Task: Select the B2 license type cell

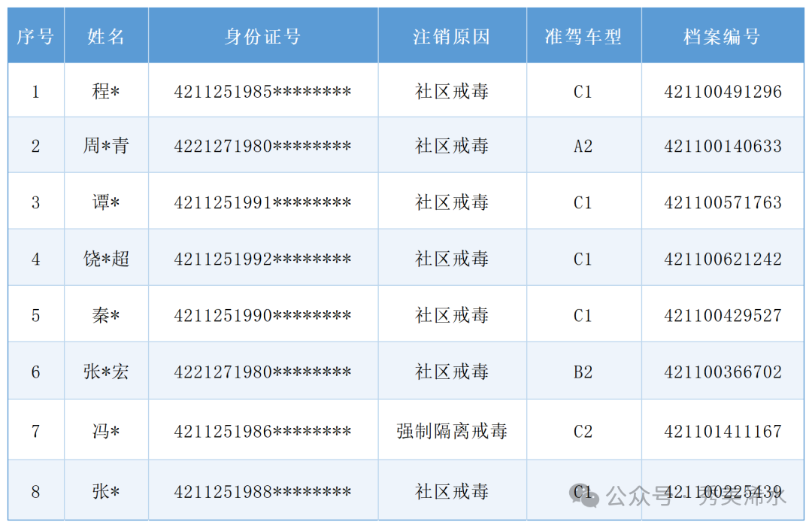Action: point(583,372)
